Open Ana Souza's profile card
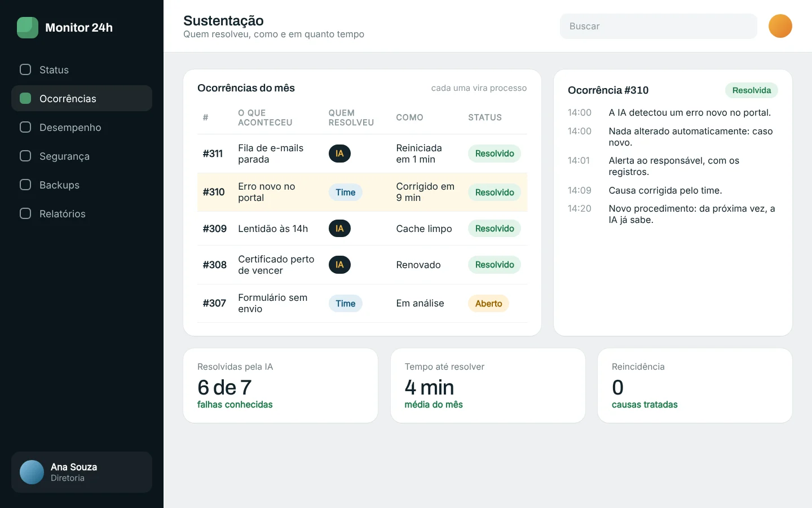This screenshot has width=812, height=508. [82, 472]
